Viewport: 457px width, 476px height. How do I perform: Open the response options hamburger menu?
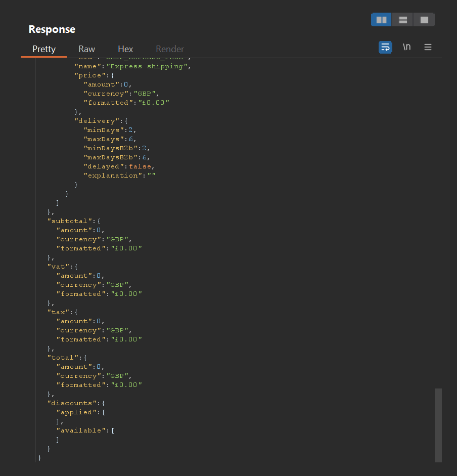(x=428, y=47)
